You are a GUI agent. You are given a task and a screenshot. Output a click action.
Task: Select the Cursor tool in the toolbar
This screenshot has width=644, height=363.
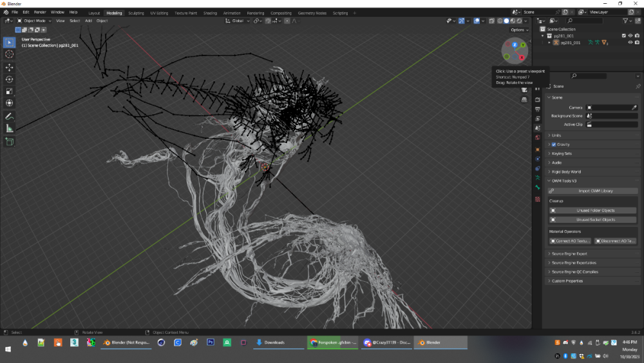(x=9, y=55)
